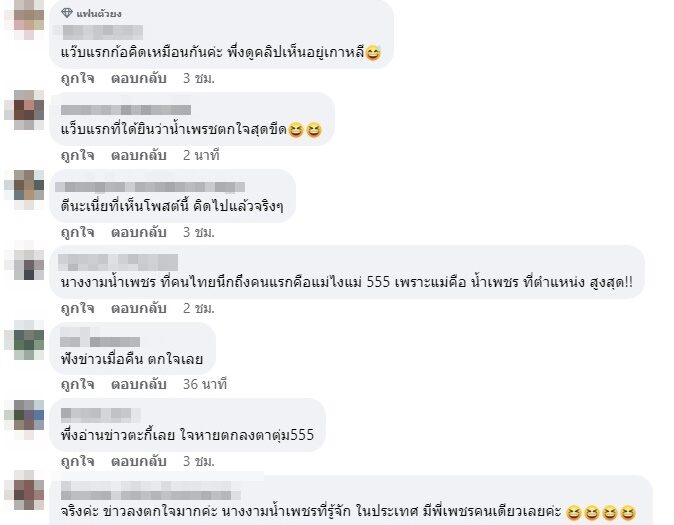Reply to the comment posted 2 นาที ago
Screen dimensions: 674x525
(x=139, y=155)
